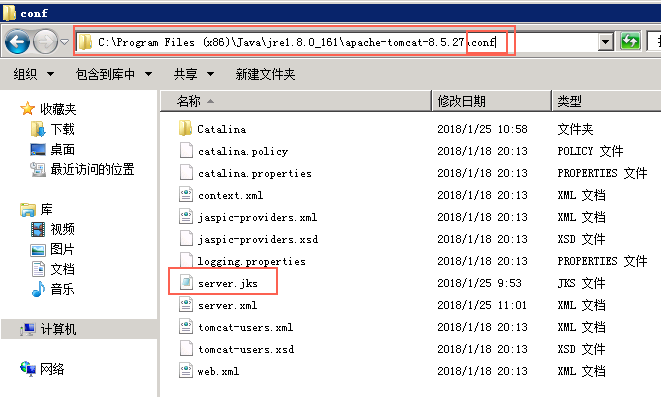
Task: Click date 2018/1/25 11:01 of server.xml
Action: coord(482,305)
